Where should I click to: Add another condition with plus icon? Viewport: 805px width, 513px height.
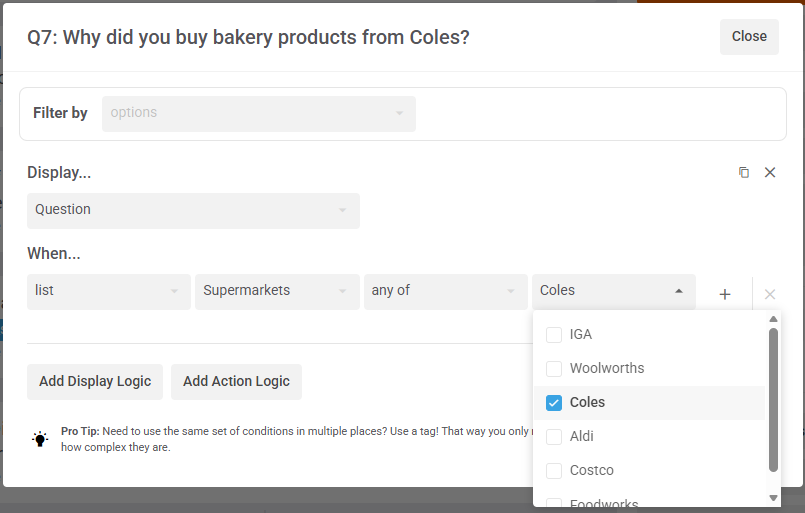(725, 294)
